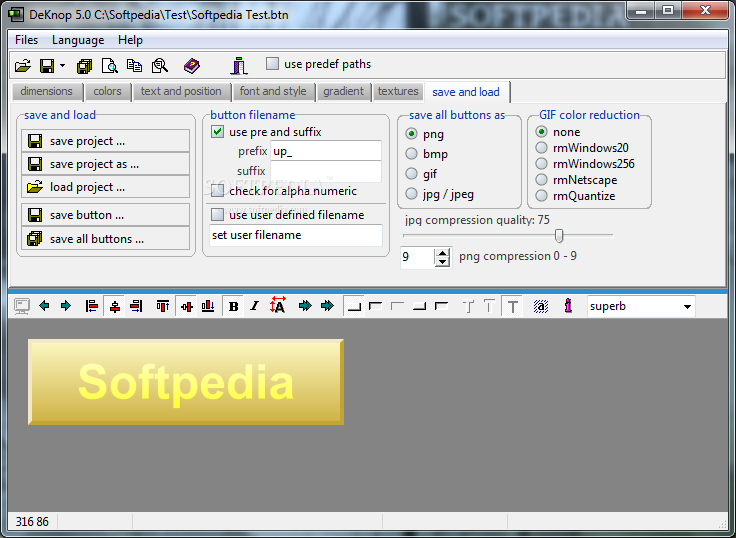Click the page with magnifier preview icon
Image resolution: width=736 pixels, height=538 pixels.
tap(110, 66)
